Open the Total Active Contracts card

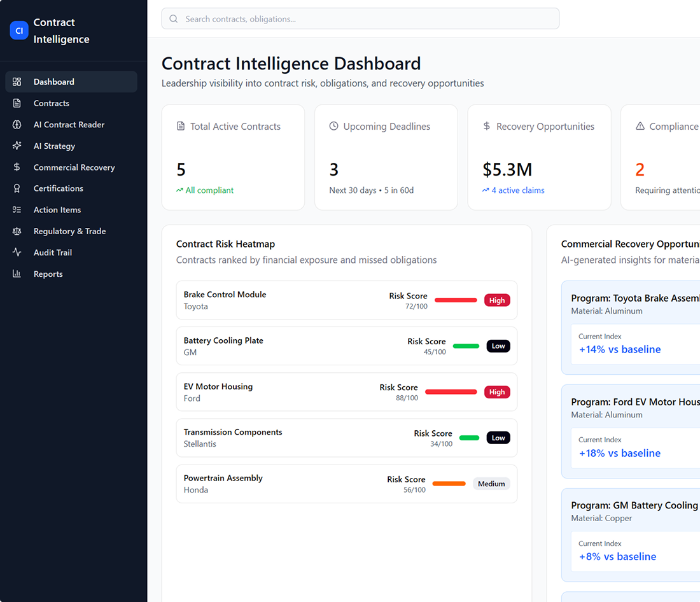(x=233, y=157)
